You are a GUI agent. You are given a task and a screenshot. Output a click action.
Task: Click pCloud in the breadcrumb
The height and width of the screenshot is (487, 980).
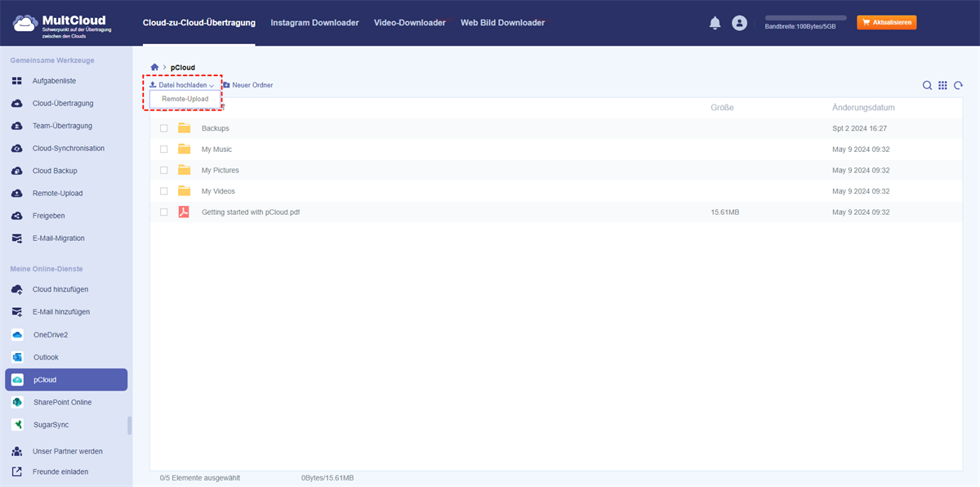tap(183, 67)
